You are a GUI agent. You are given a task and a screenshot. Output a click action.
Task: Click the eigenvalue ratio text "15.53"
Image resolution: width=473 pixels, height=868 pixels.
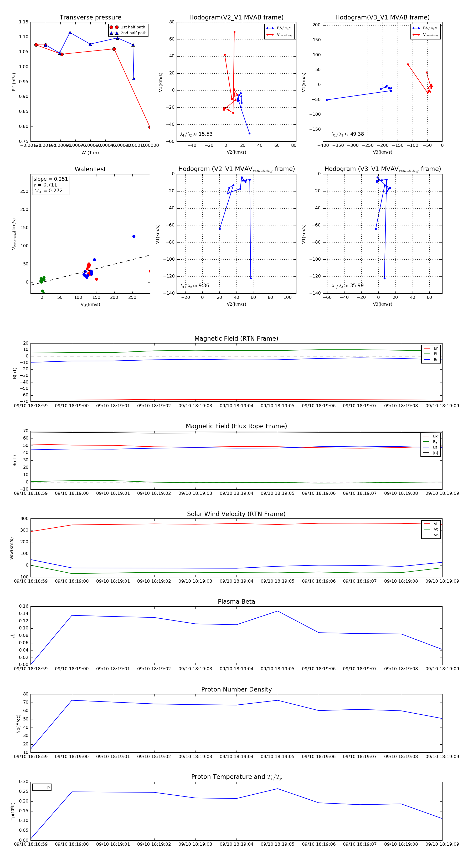[205, 134]
